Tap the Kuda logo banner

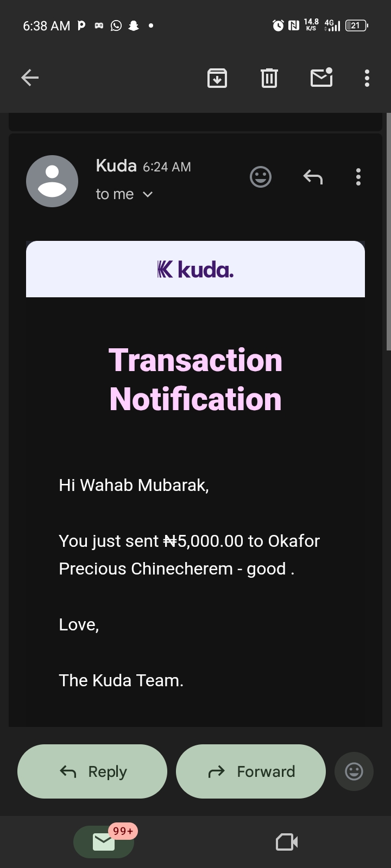click(x=195, y=269)
